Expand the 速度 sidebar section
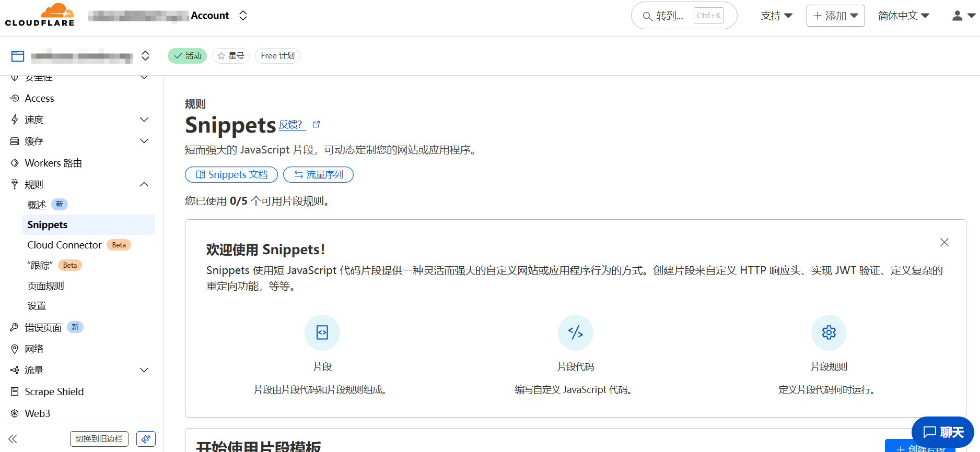Screen dimensions: 980x452 (144, 120)
